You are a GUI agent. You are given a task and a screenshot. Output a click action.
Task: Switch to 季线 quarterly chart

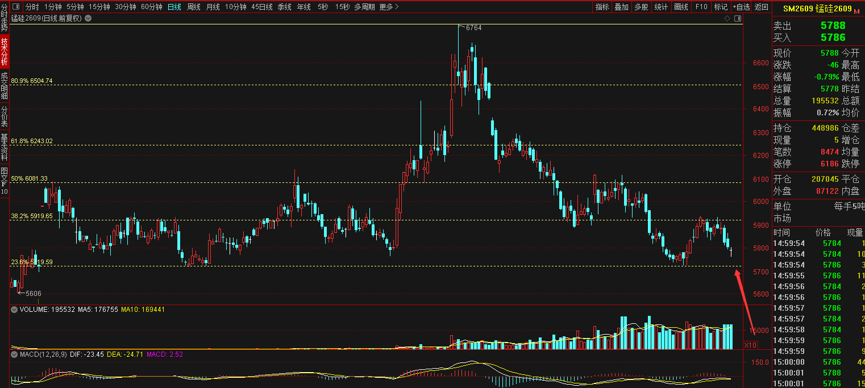(284, 7)
